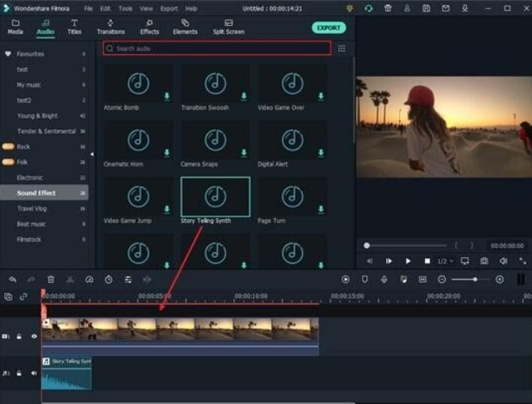Click the grid view icon beside search
The width and height of the screenshot is (532, 404).
tap(341, 49)
